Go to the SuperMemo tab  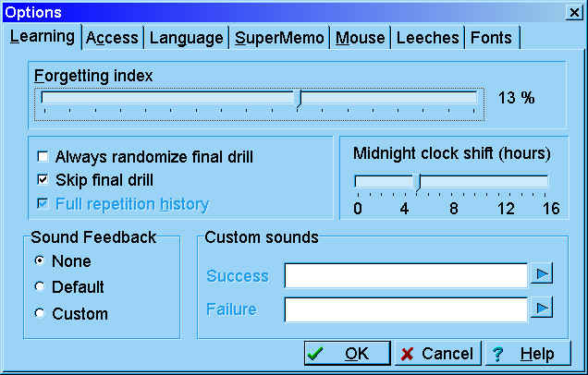pos(279,38)
